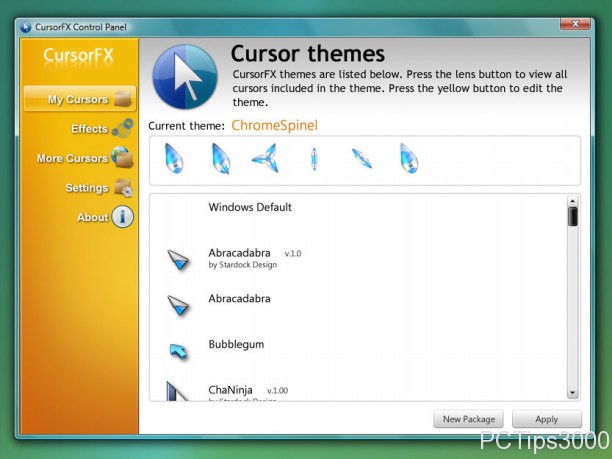Click the first ChromeSpinel arrow cursor preview
Screen dimensions: 612x459
point(173,158)
